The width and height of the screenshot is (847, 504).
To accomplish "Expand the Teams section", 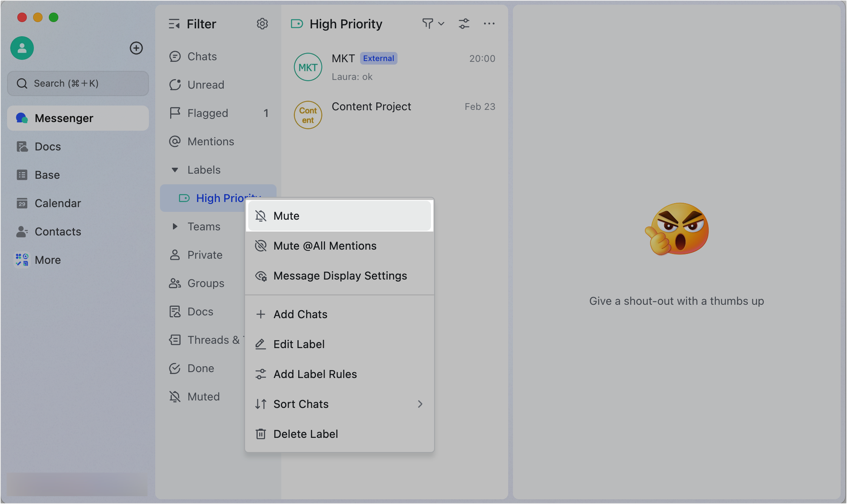I will tap(175, 226).
